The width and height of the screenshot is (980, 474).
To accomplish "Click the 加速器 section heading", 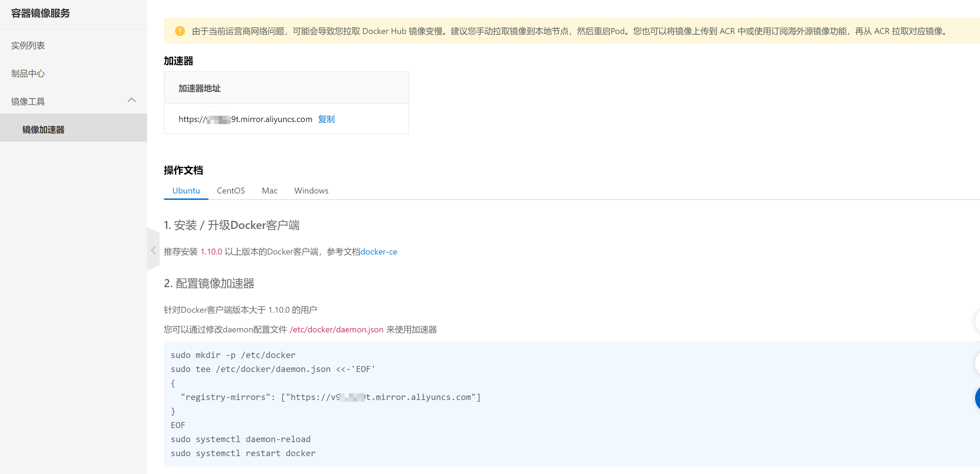I will coord(178,61).
